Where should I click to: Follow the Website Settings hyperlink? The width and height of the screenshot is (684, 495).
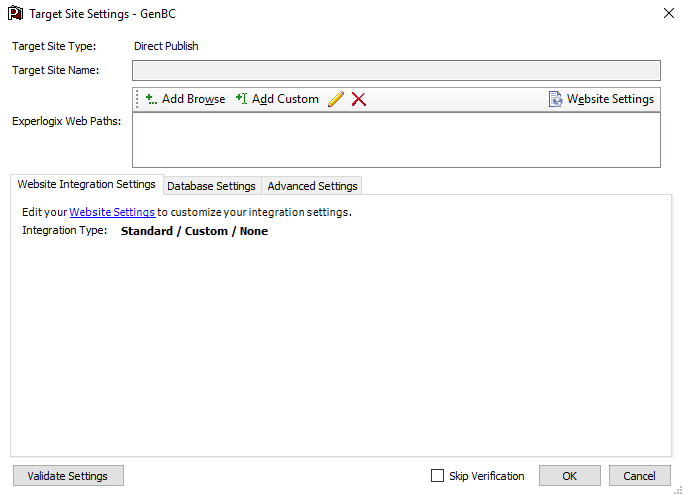[112, 212]
